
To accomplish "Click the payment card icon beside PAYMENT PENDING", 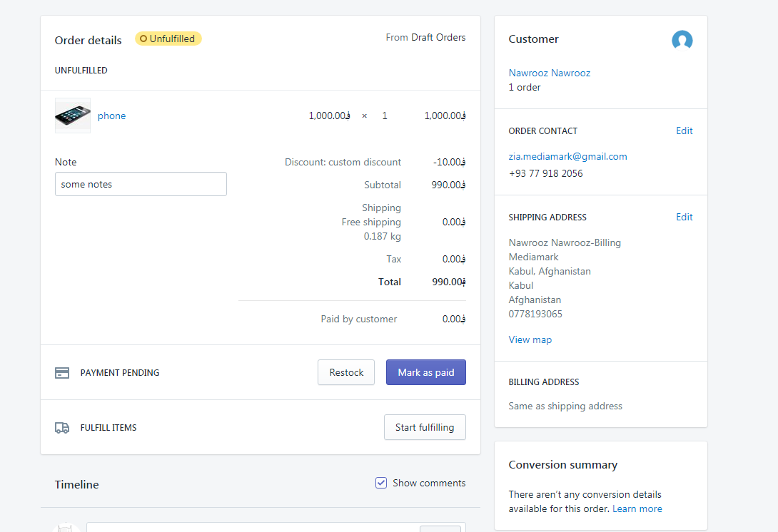I will tap(62, 372).
